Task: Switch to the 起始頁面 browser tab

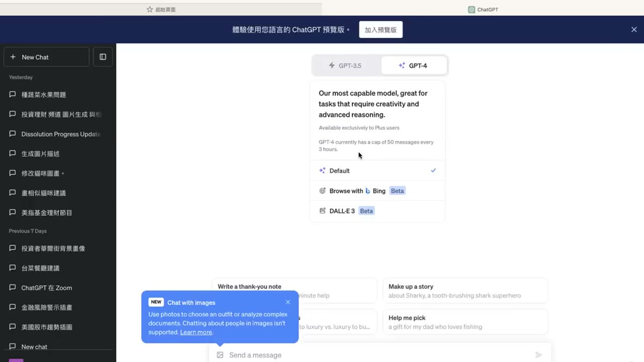Action: (161, 10)
